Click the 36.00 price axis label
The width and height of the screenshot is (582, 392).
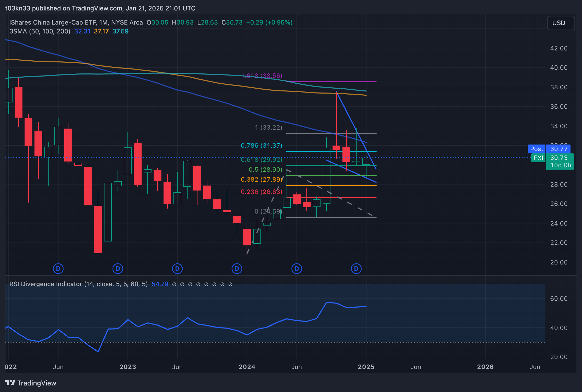[559, 107]
